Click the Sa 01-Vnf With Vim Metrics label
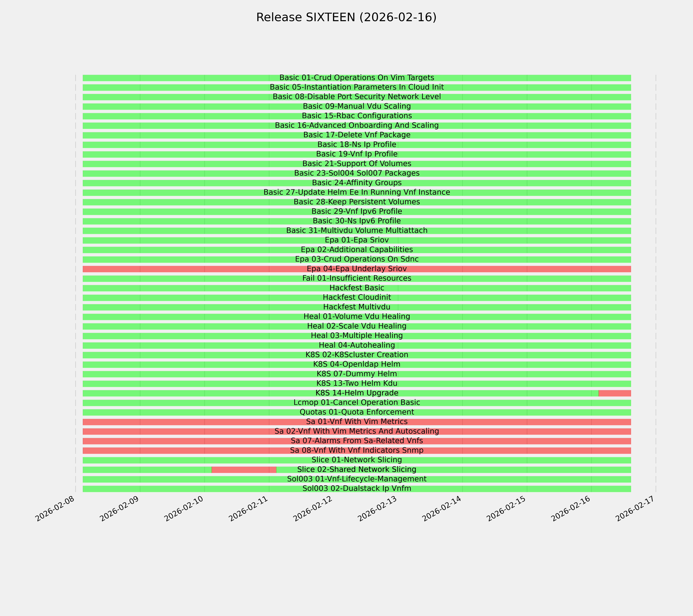 coord(357,422)
